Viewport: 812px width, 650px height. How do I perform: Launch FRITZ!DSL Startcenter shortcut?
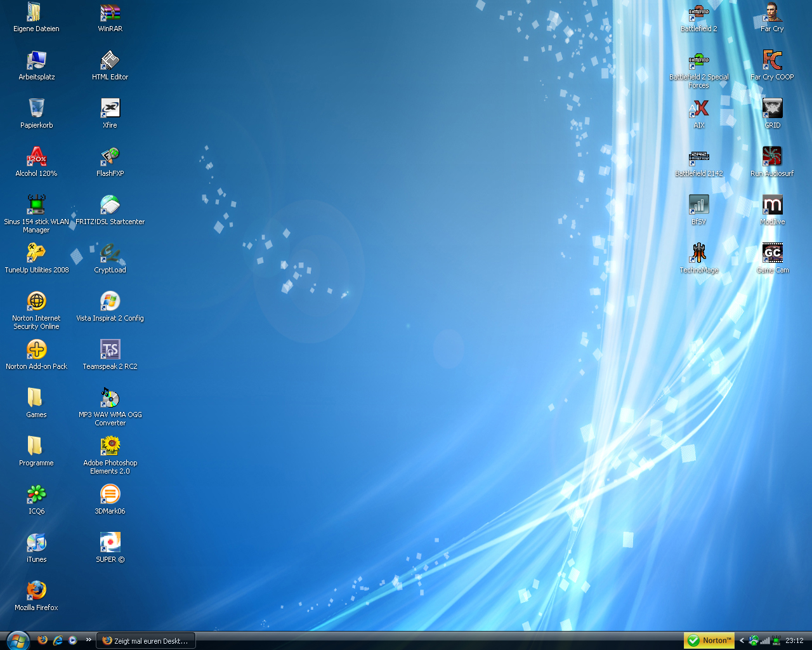110,206
